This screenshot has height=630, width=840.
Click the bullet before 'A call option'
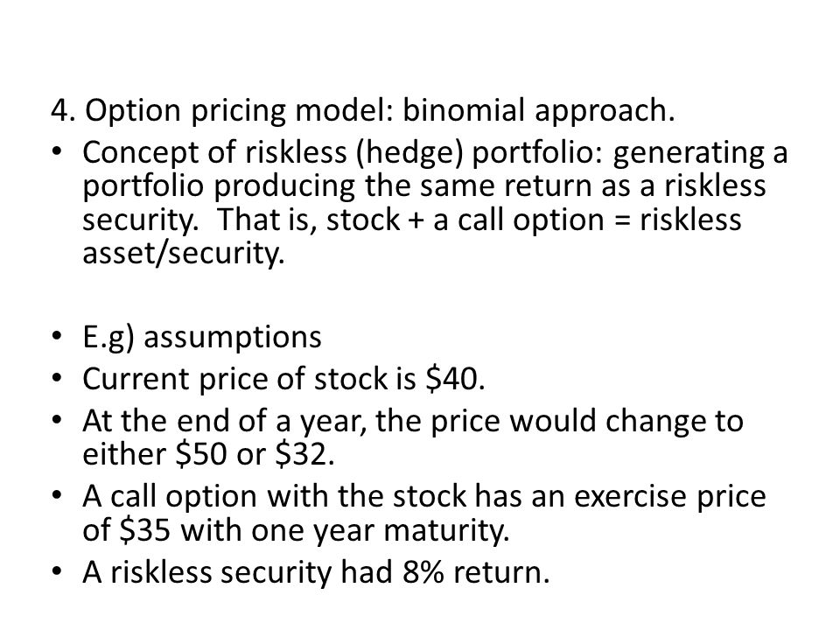tap(57, 497)
